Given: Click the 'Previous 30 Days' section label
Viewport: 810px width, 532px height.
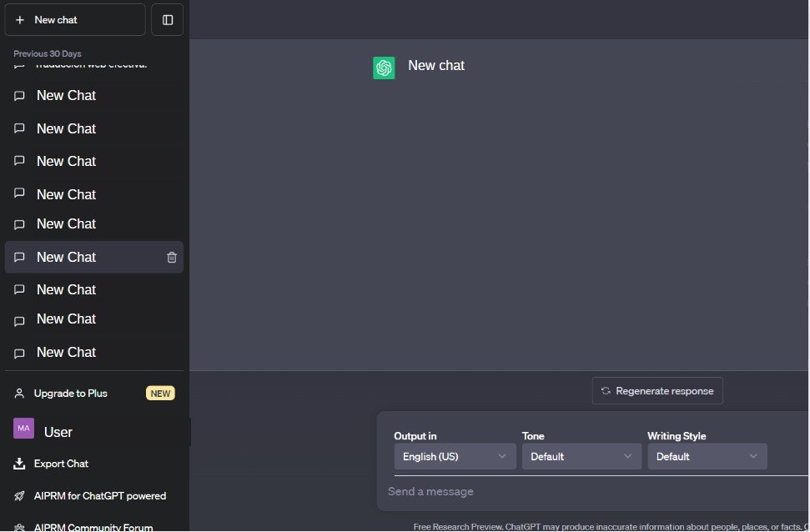Looking at the screenshot, I should 48,53.
